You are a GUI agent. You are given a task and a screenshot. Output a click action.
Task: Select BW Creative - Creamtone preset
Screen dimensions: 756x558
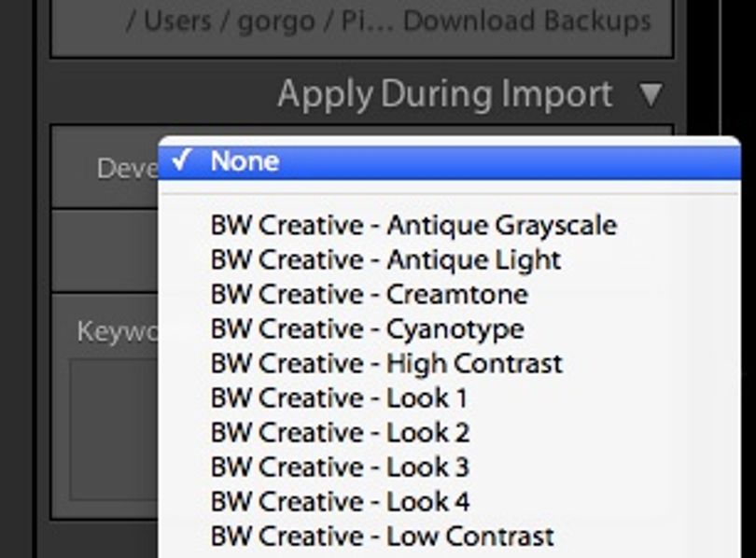pyautogui.click(x=449, y=295)
